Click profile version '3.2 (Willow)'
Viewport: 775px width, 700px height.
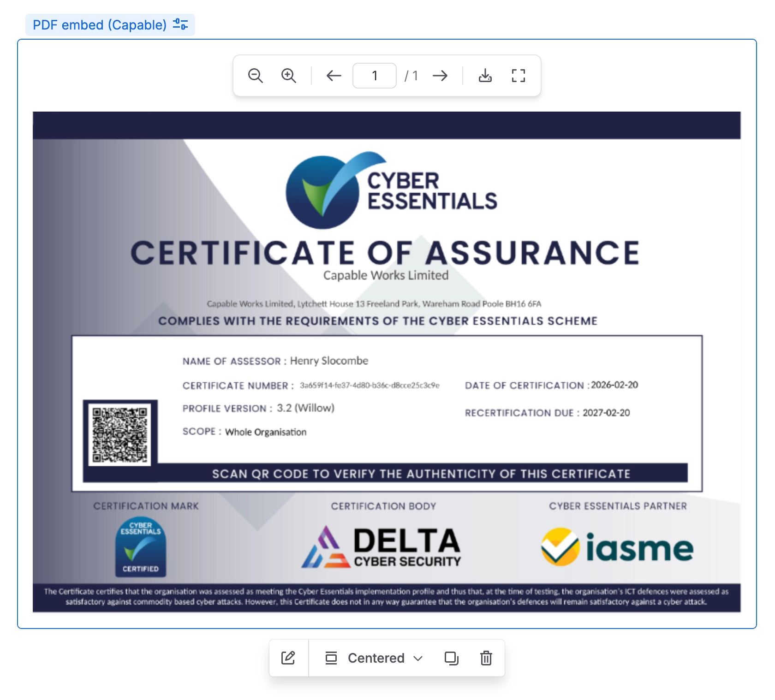pos(305,408)
